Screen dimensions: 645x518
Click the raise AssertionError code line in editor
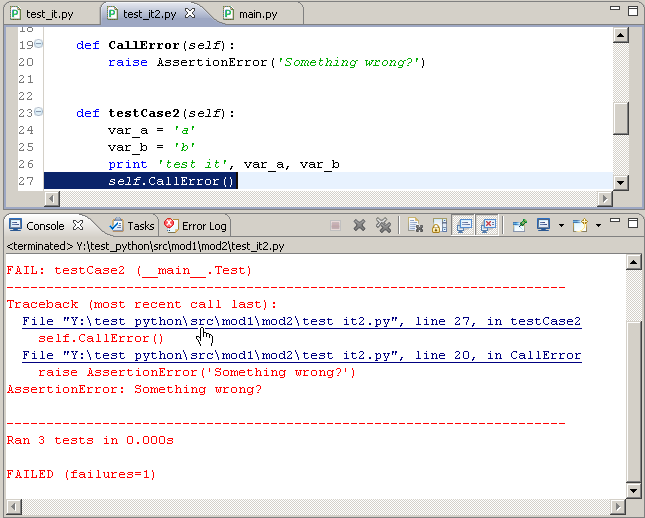tap(267, 62)
